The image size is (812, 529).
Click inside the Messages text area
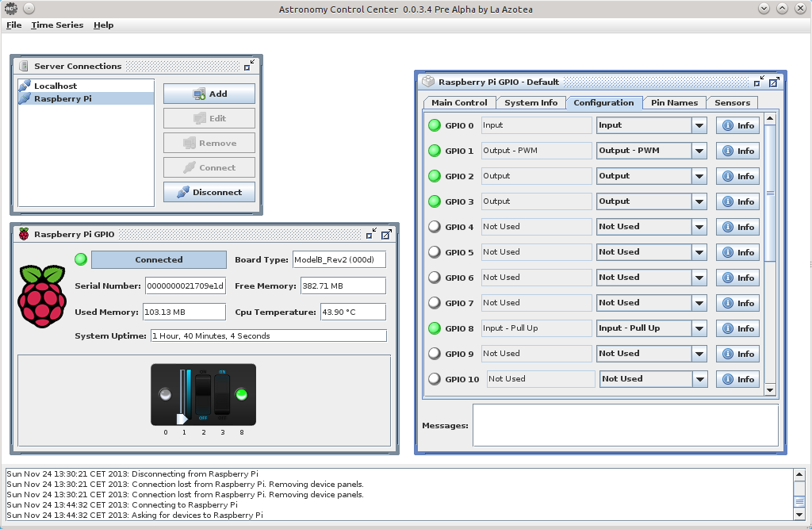point(626,425)
